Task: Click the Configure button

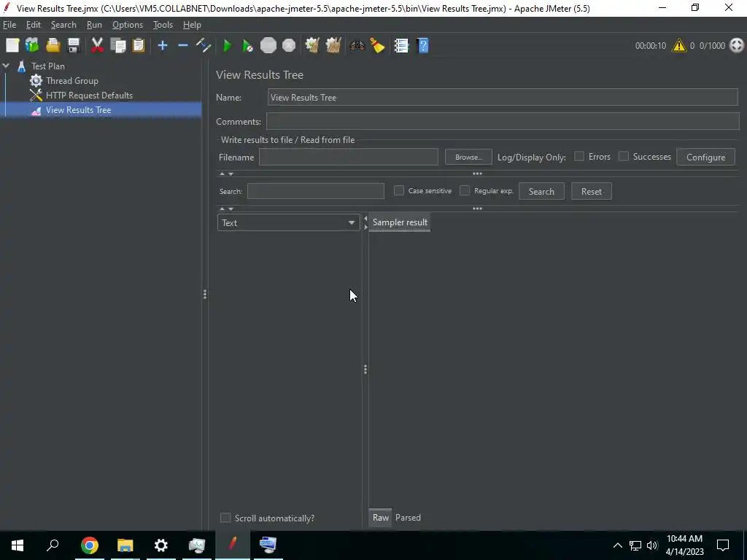Action: (705, 157)
